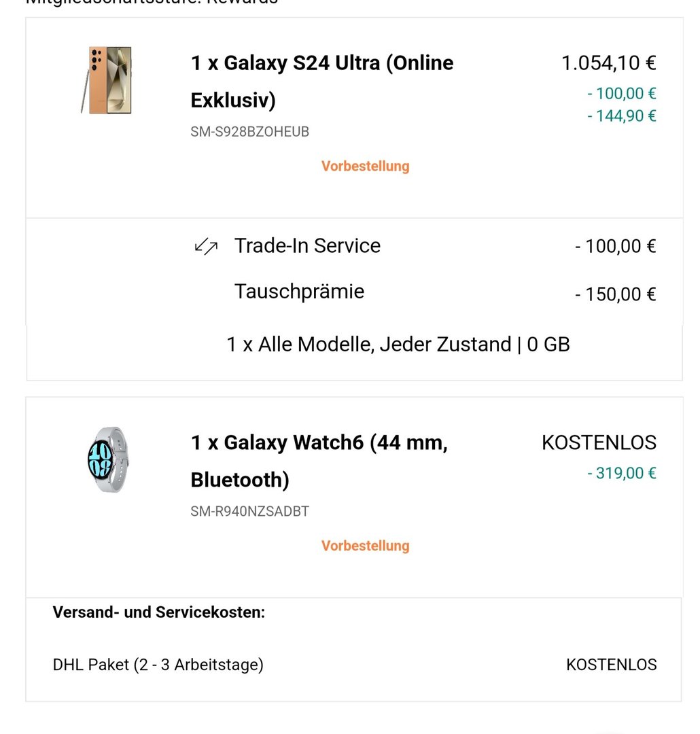Click the Vorbestellung label under Galaxy Watch6
The width and height of the screenshot is (700, 734).
pyautogui.click(x=365, y=546)
